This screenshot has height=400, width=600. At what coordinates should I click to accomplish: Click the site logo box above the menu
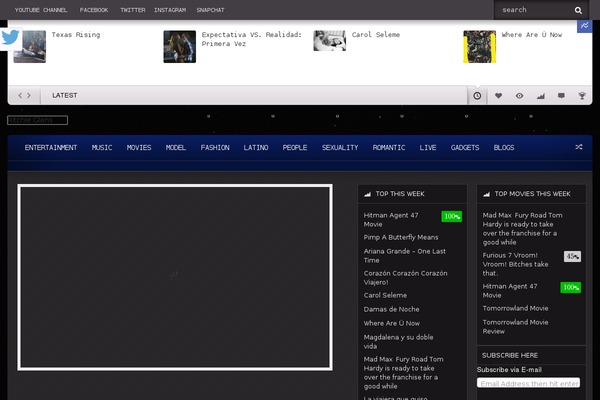[38, 120]
